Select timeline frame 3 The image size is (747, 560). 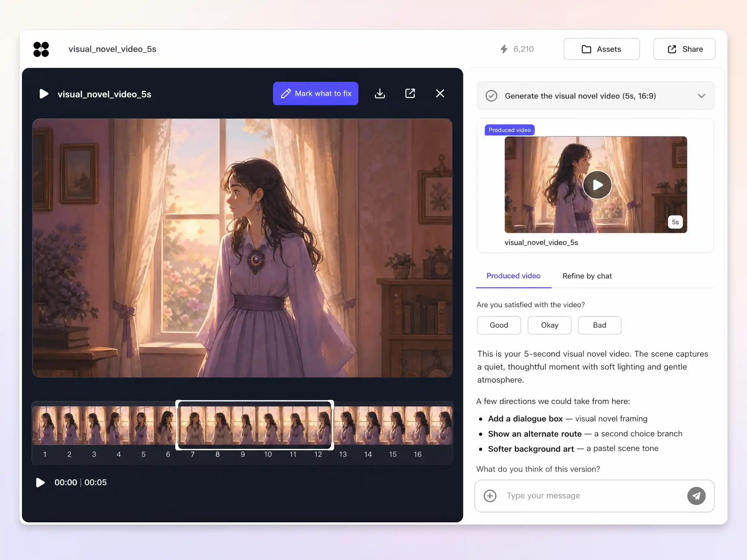94,426
